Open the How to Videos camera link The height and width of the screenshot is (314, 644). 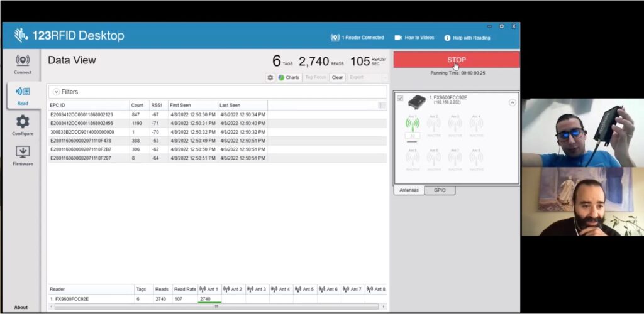click(398, 38)
